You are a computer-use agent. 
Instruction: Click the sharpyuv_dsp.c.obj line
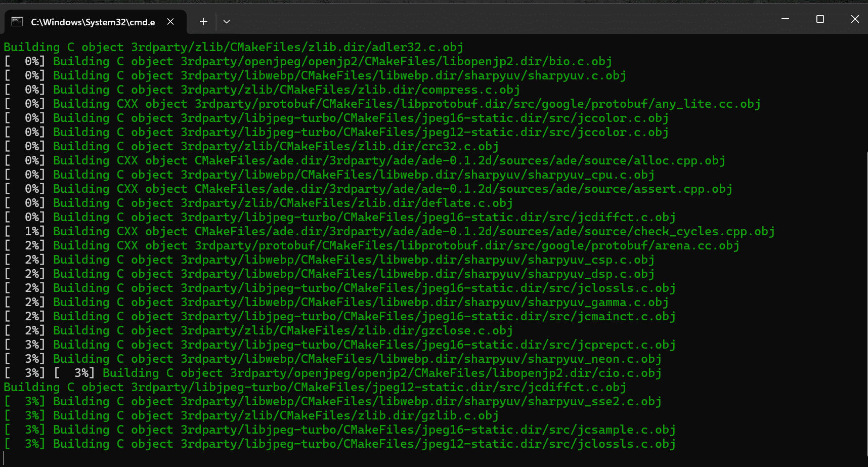point(329,274)
